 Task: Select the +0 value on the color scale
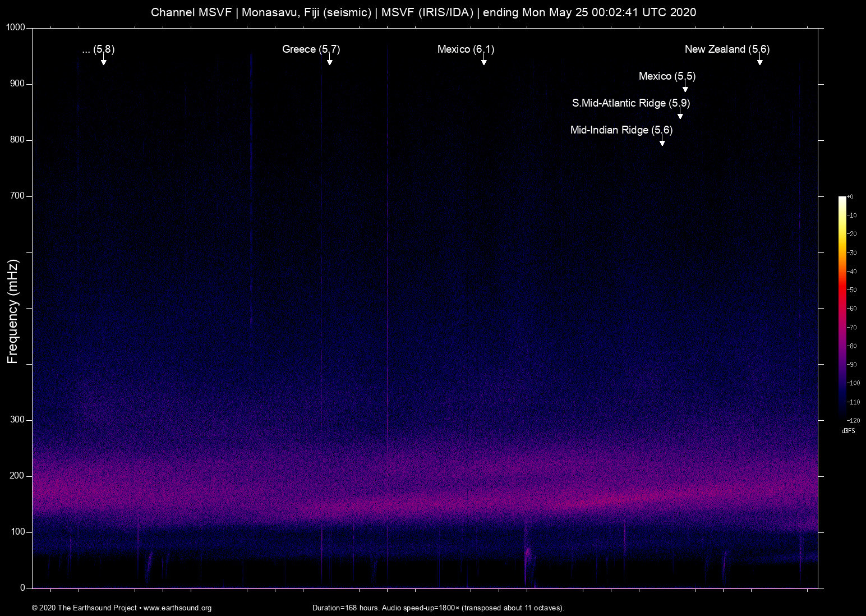(x=851, y=197)
